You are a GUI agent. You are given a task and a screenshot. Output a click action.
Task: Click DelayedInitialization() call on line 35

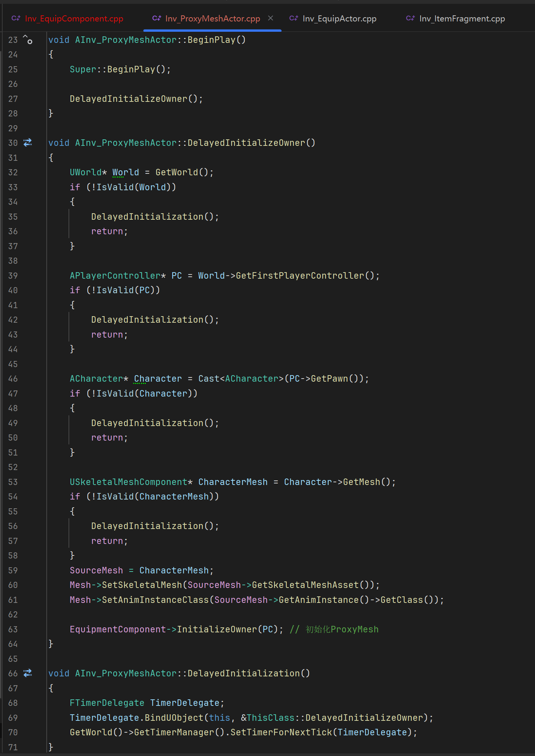click(152, 217)
